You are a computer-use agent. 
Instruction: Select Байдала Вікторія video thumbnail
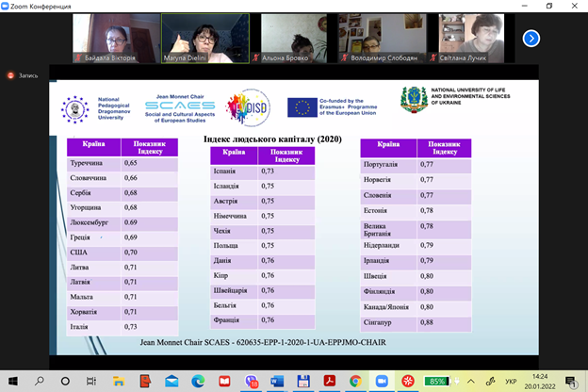116,39
